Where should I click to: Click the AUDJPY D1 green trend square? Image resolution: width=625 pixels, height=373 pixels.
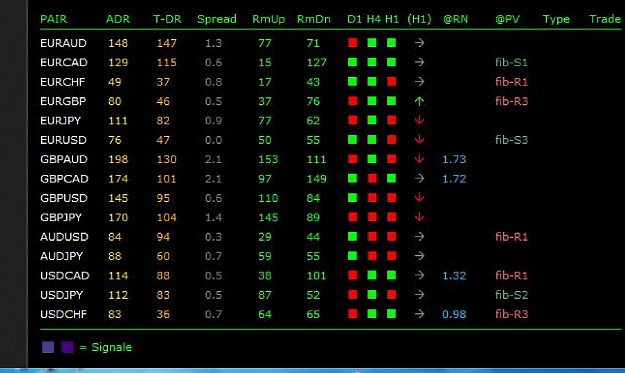[352, 255]
